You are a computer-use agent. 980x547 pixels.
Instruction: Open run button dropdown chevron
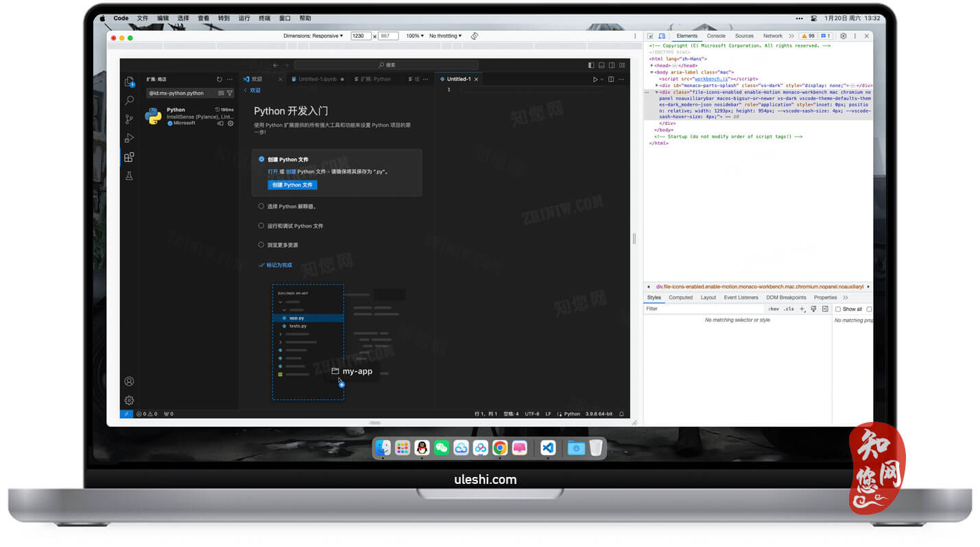(x=602, y=80)
